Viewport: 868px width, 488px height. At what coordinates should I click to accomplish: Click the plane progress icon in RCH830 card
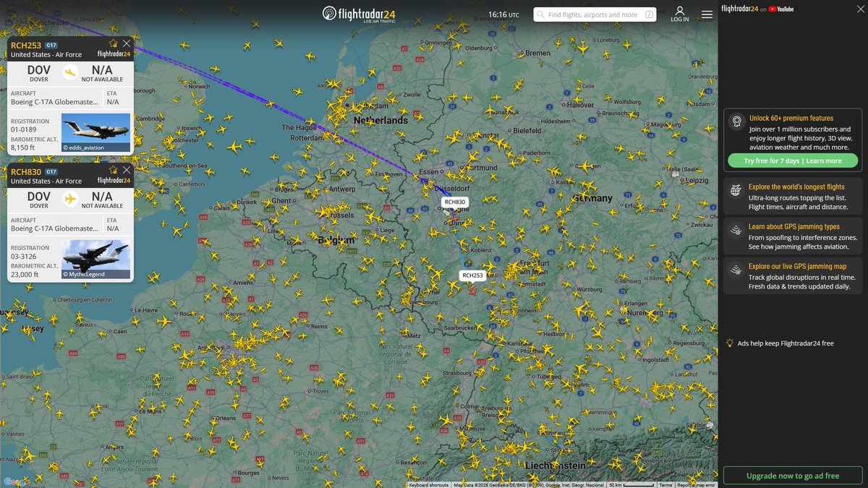[70, 198]
